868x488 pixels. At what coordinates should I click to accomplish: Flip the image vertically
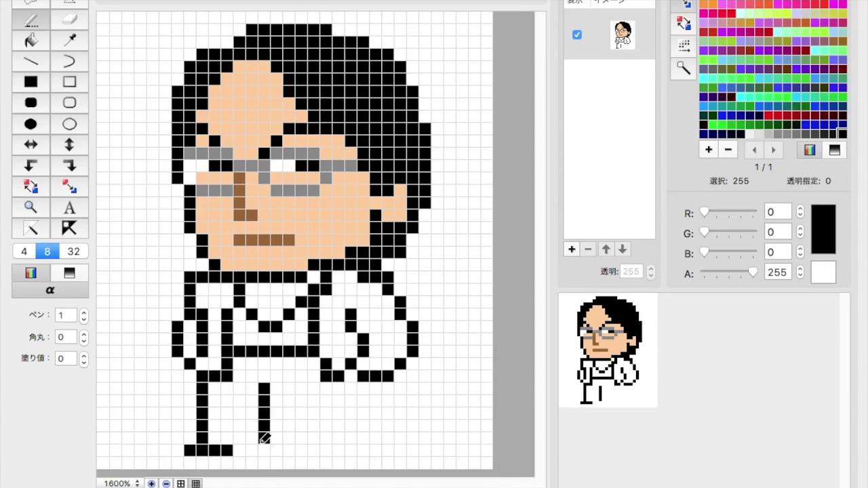tap(69, 145)
